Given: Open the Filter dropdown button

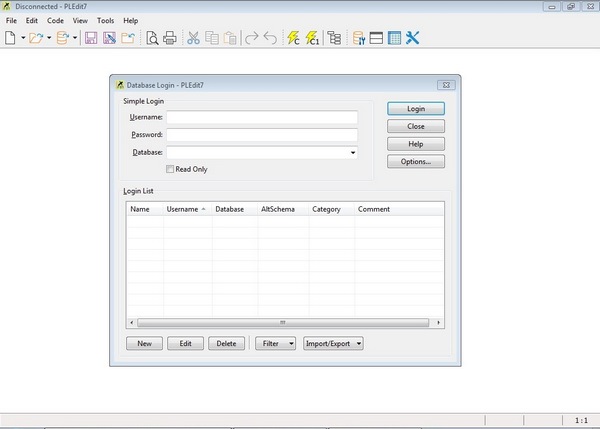Looking at the screenshot, I should (x=276, y=343).
